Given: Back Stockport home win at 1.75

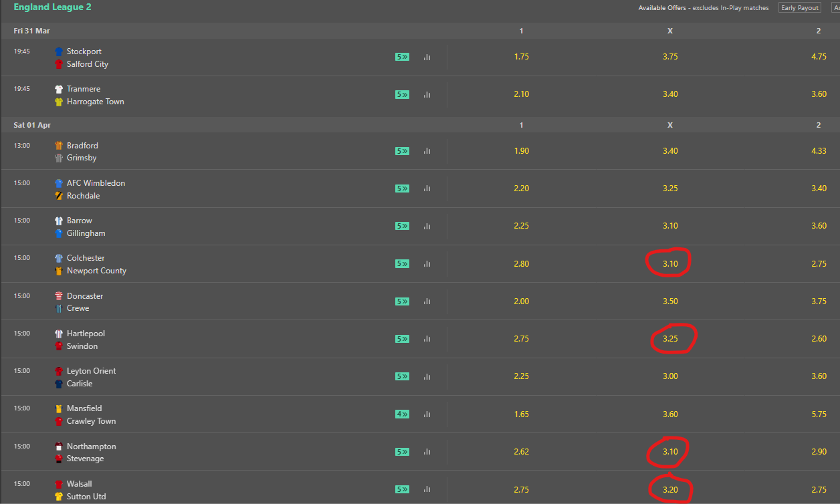Looking at the screenshot, I should pos(522,57).
